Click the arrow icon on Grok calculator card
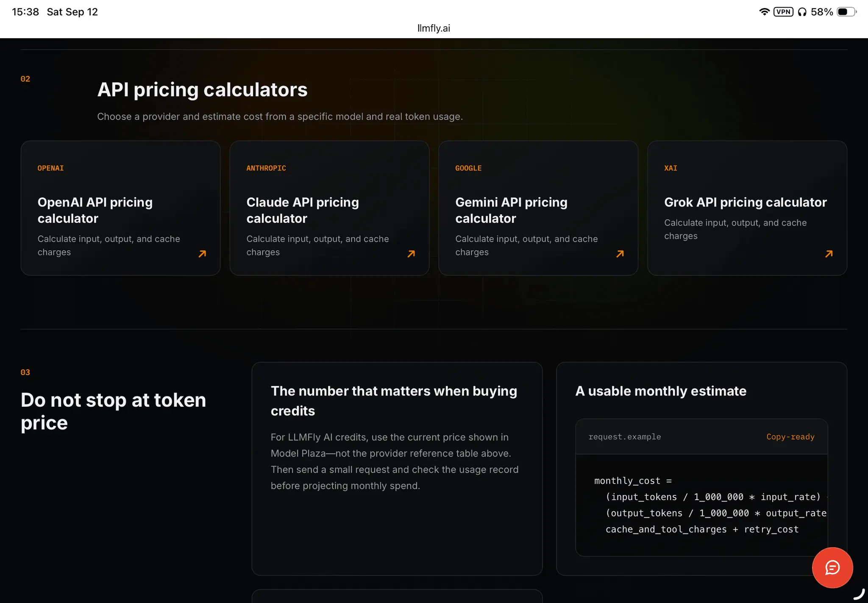Image resolution: width=868 pixels, height=603 pixels. 829,254
